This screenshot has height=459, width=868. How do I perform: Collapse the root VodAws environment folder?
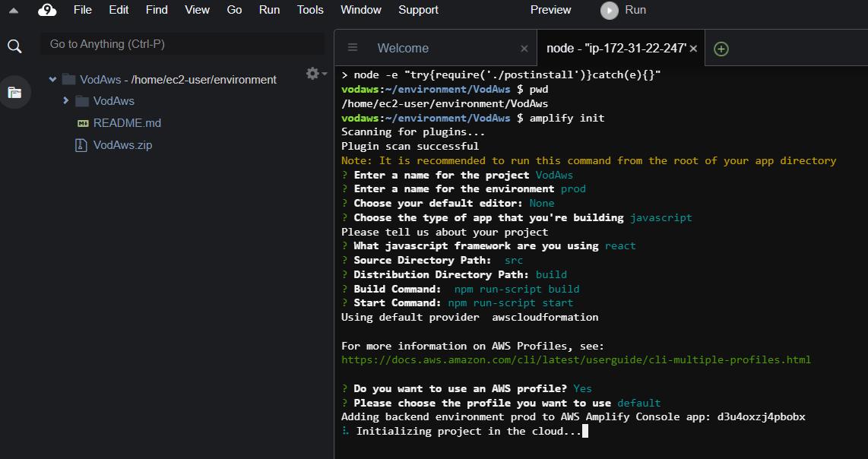(52, 79)
